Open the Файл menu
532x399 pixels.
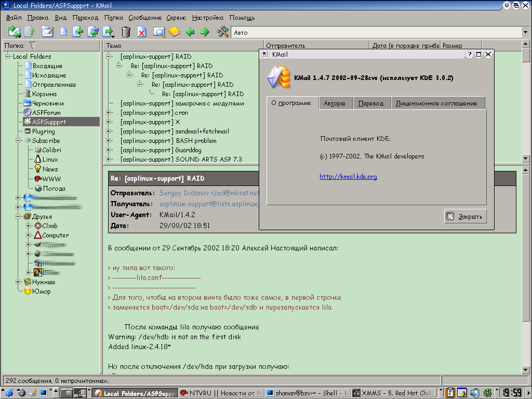pos(14,18)
